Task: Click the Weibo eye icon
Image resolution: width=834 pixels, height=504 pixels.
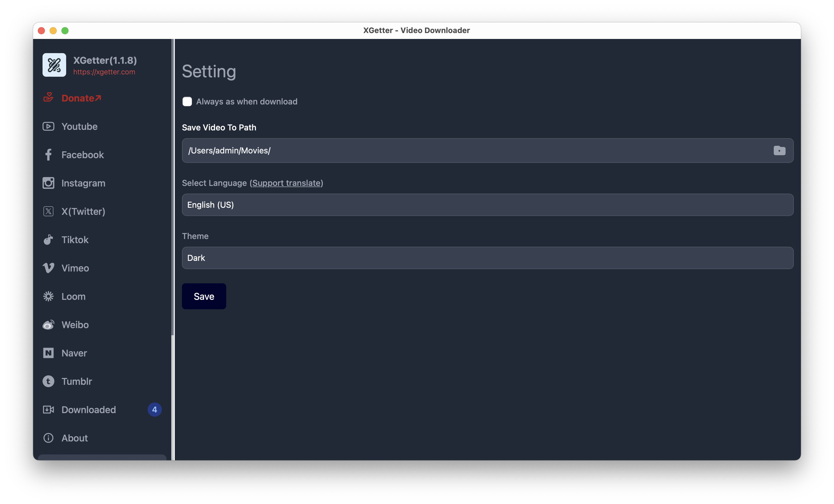Action: click(48, 325)
